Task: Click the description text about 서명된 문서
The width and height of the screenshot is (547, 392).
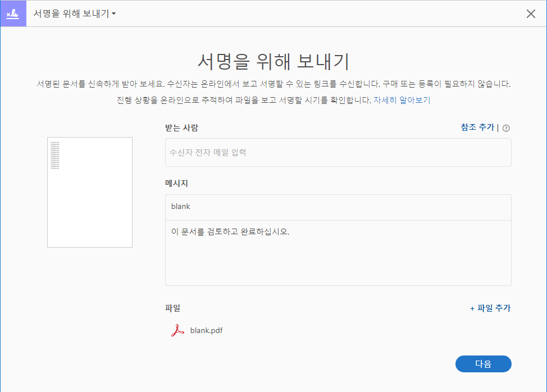Action: pos(273,84)
